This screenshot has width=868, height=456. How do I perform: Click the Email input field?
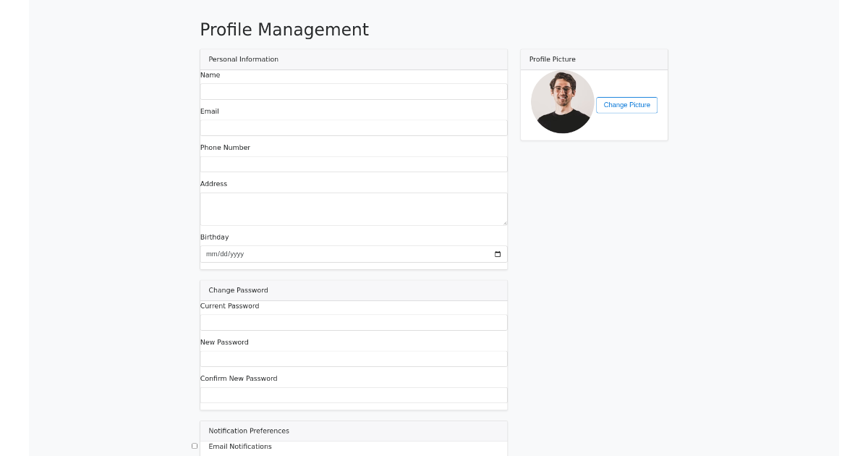[353, 127]
